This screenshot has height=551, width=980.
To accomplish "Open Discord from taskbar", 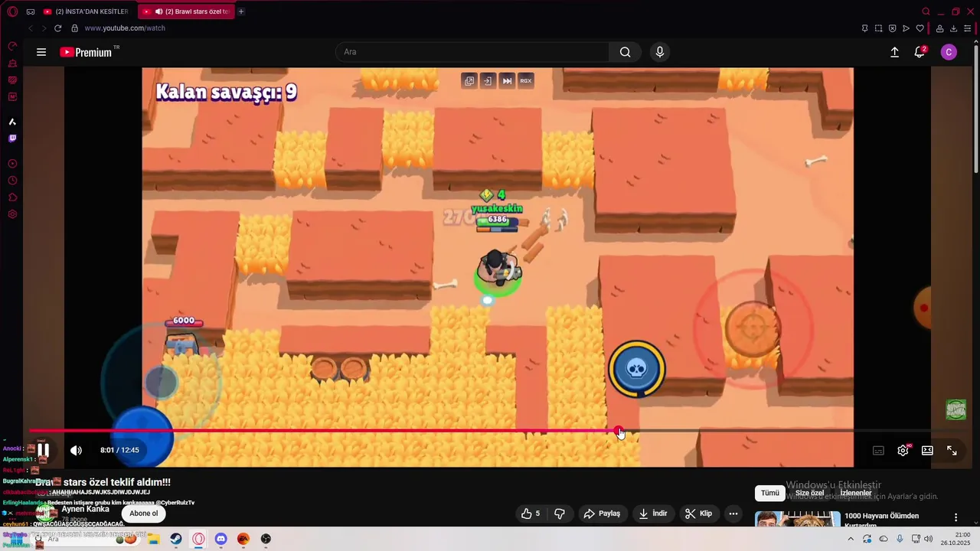I will [220, 539].
